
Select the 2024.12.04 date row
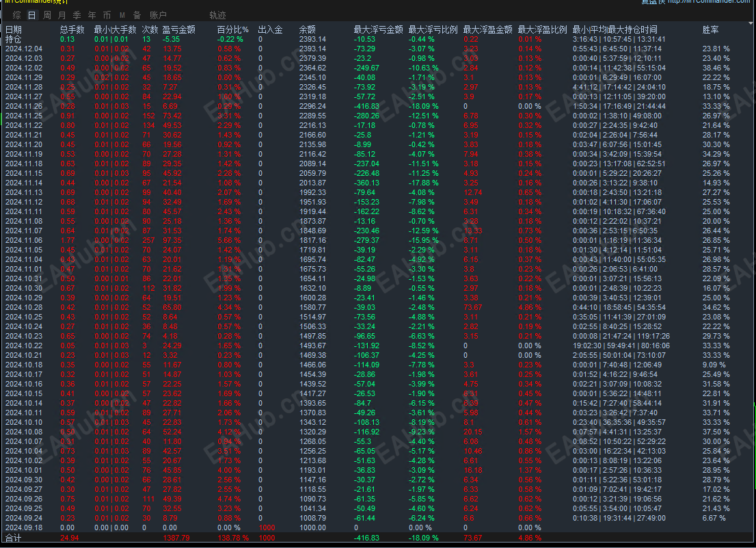coord(24,49)
